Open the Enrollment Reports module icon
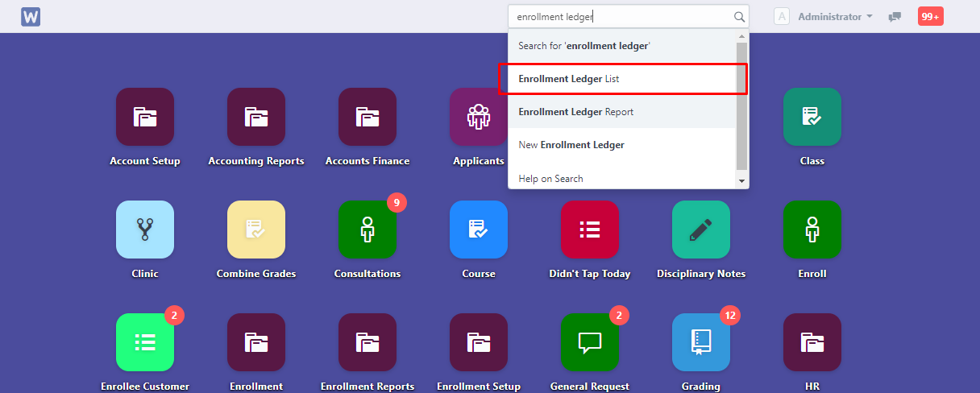This screenshot has height=393, width=980. [367, 342]
